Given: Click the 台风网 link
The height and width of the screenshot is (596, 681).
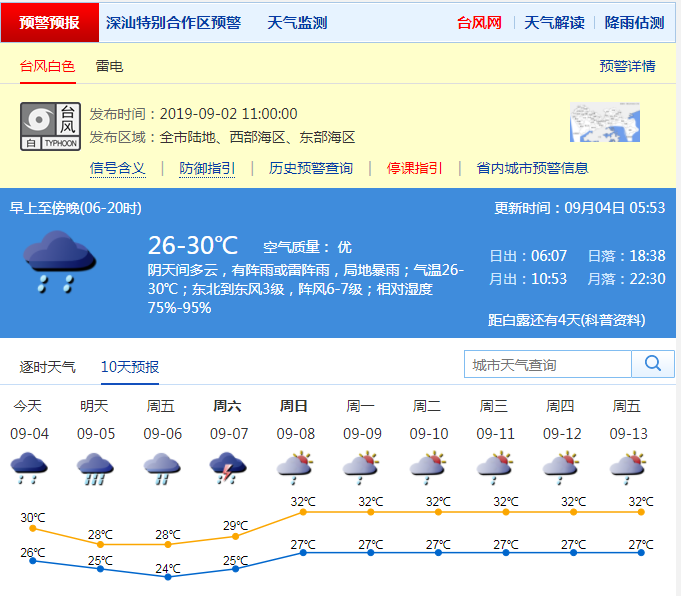Looking at the screenshot, I should [479, 22].
